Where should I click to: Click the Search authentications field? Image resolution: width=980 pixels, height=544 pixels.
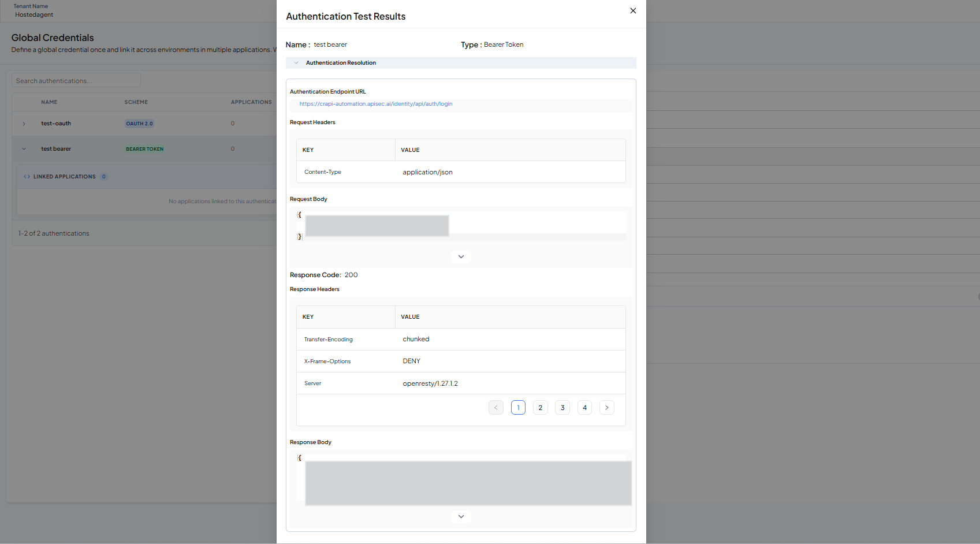coord(76,81)
